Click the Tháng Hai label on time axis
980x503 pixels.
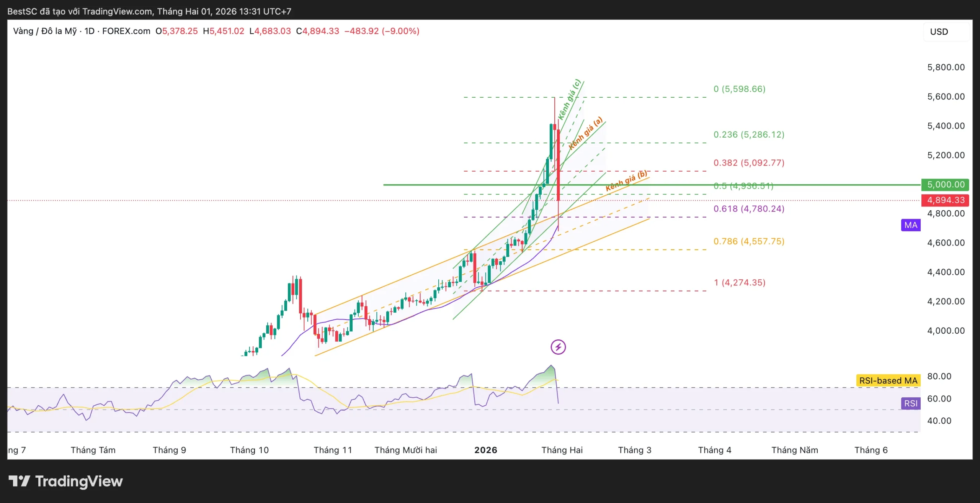562,450
